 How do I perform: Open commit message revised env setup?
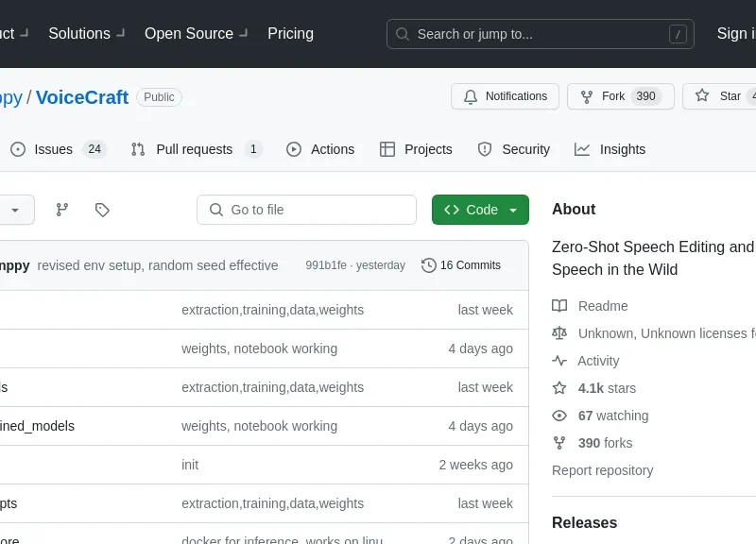pyautogui.click(x=158, y=265)
